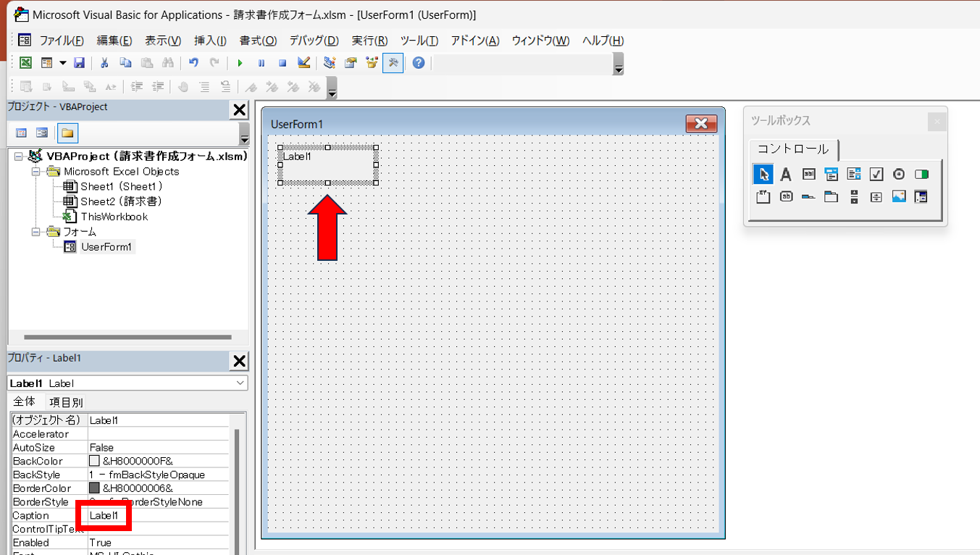Switch to the 項目別 tab in Properties
This screenshot has height=555, width=980.
click(x=66, y=402)
